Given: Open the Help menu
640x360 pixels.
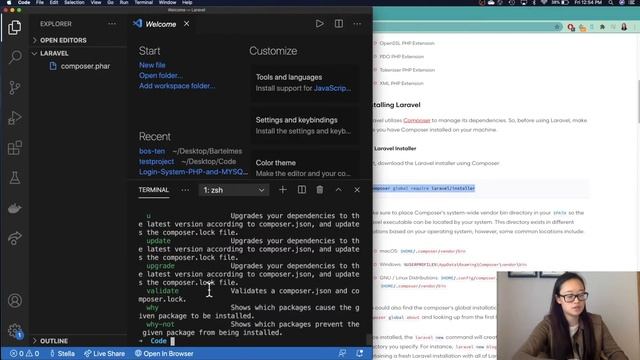Looking at the screenshot, I should pyautogui.click(x=187, y=2).
